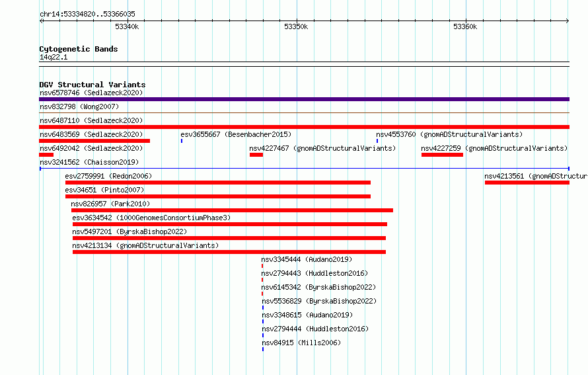
Task: Select the red bar under nsv6483569
Action: [x=94, y=141]
